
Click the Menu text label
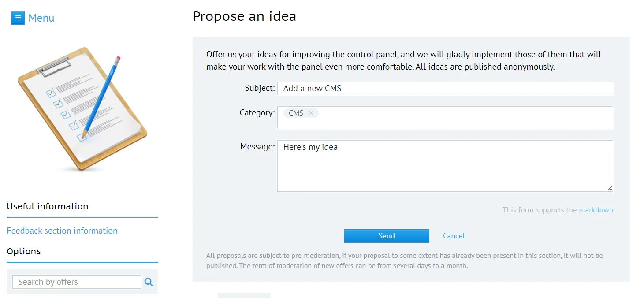[41, 18]
